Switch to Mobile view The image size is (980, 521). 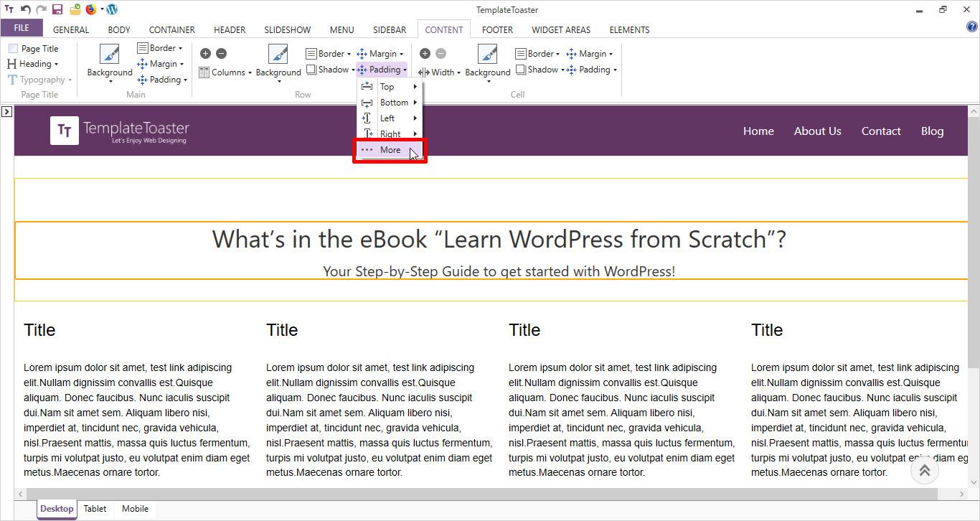[135, 509]
